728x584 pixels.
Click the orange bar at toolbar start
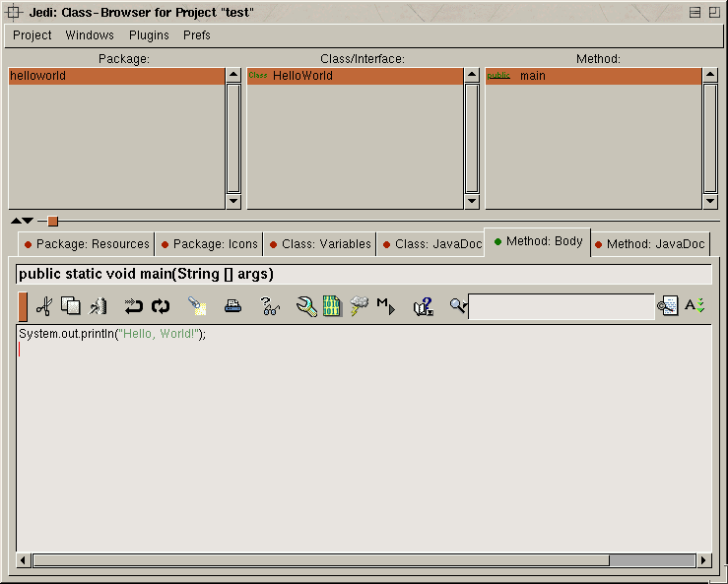tap(23, 307)
